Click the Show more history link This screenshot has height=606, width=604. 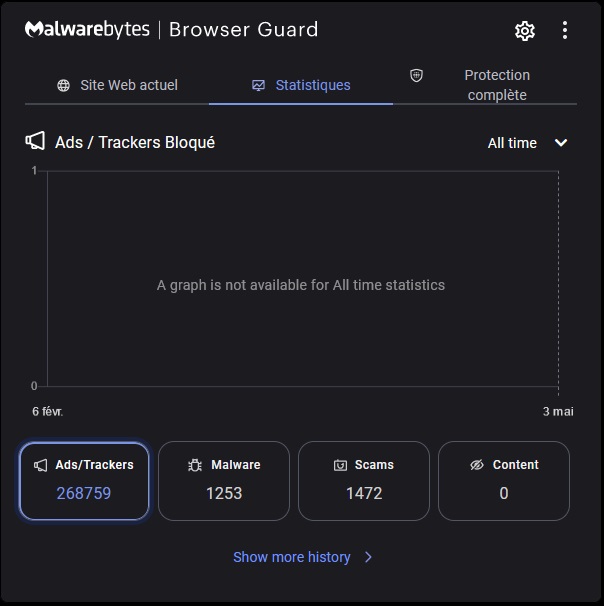(x=292, y=557)
